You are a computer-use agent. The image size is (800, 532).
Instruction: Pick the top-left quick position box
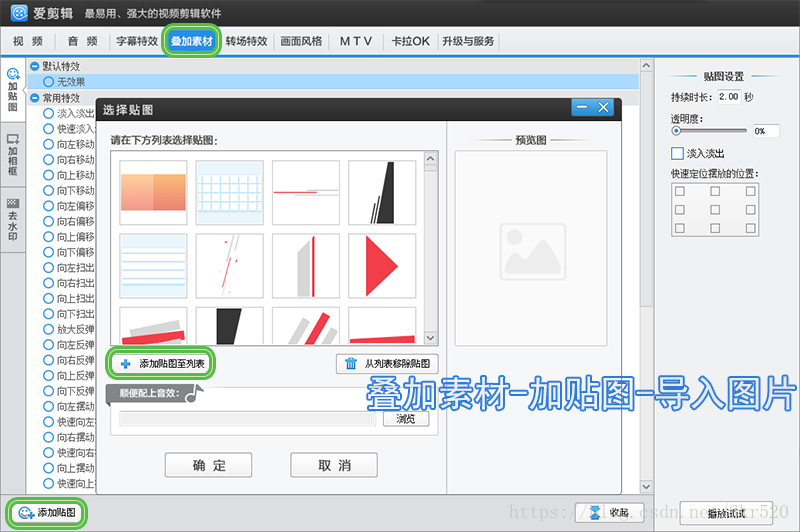point(680,191)
